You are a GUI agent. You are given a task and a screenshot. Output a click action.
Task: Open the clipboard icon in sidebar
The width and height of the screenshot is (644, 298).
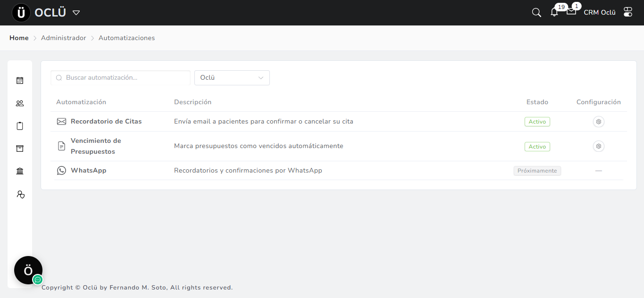pyautogui.click(x=20, y=126)
